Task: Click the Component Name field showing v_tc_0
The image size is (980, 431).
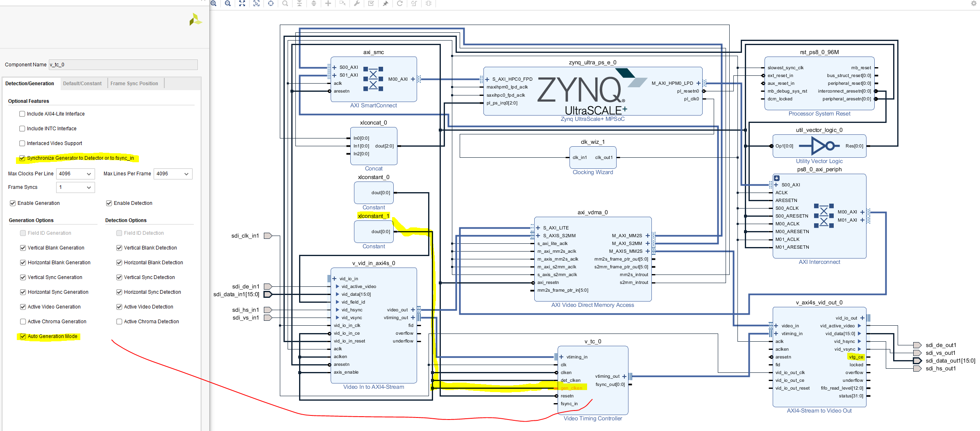Action: [123, 64]
